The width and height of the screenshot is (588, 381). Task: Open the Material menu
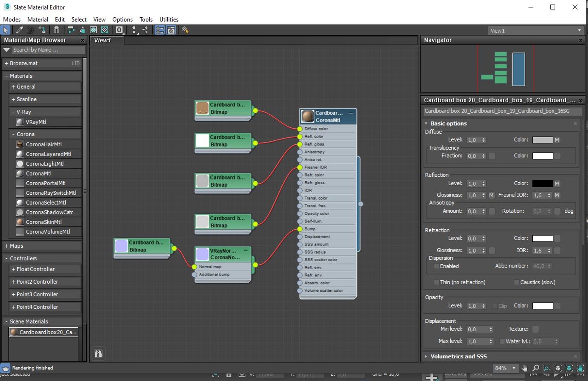point(37,19)
